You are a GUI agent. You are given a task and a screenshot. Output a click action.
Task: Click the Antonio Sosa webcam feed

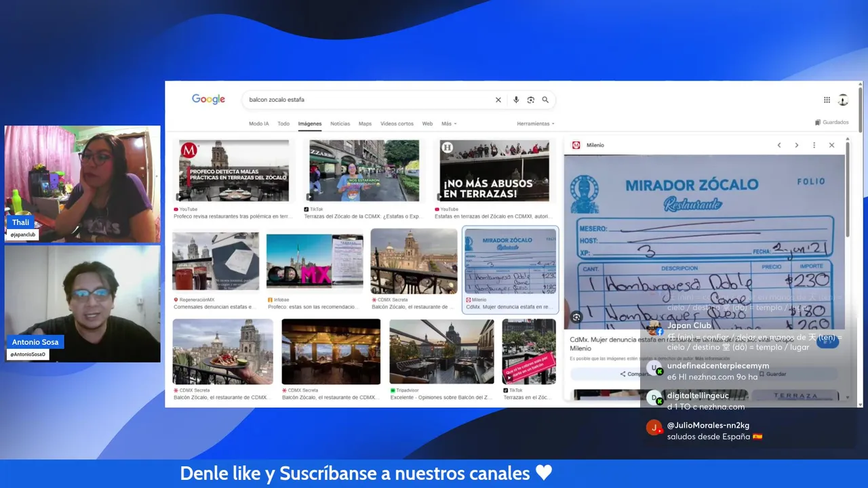pos(83,304)
